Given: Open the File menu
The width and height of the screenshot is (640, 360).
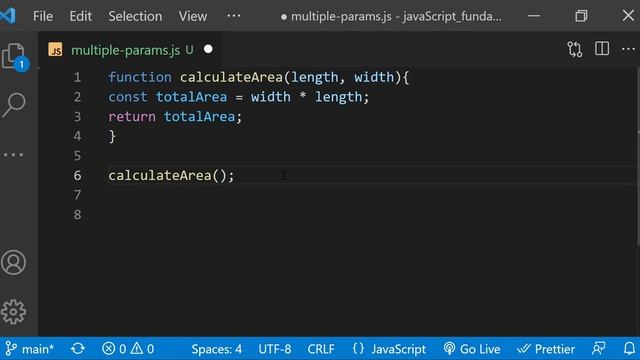Looking at the screenshot, I should pyautogui.click(x=43, y=16).
